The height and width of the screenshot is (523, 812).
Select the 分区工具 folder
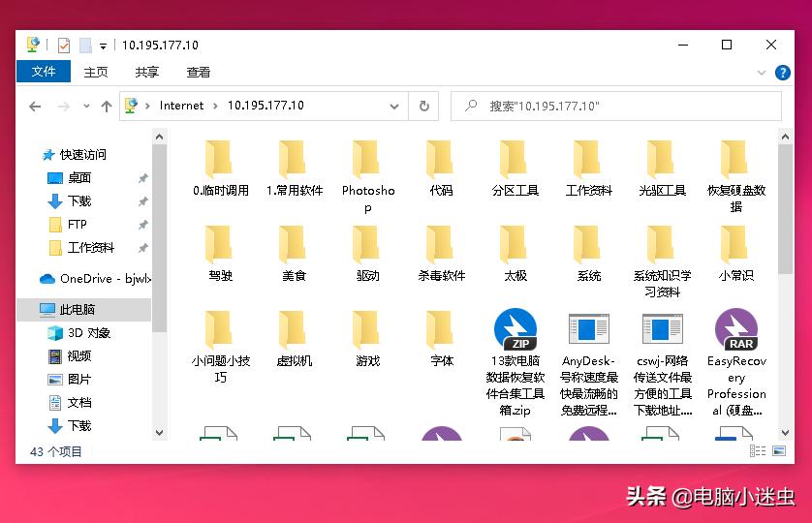coord(515,169)
